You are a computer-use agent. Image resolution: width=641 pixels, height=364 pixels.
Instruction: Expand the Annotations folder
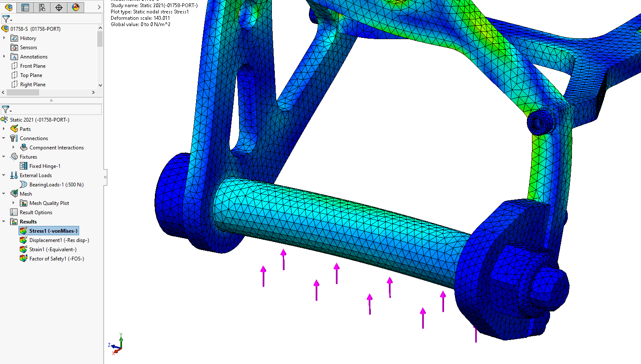click(4, 56)
